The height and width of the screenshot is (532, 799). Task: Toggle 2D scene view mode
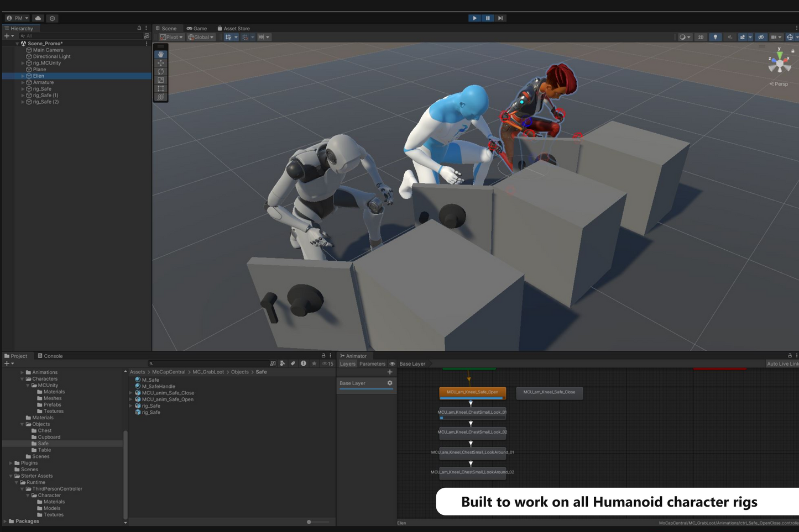pyautogui.click(x=701, y=38)
